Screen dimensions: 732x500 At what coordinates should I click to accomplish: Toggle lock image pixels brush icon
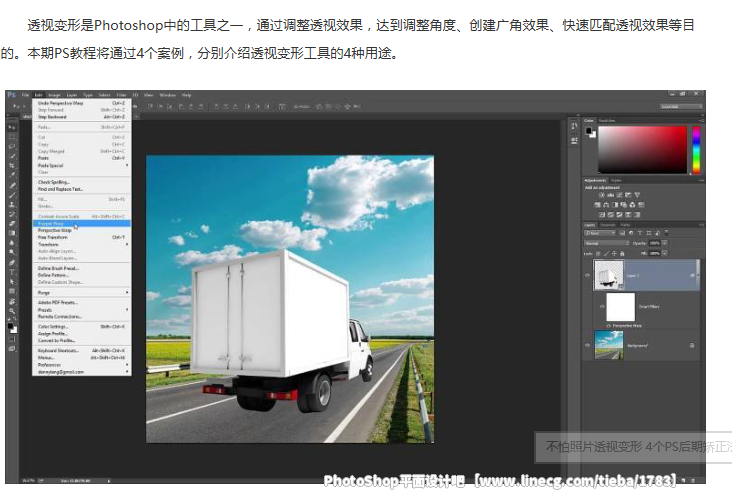606,254
